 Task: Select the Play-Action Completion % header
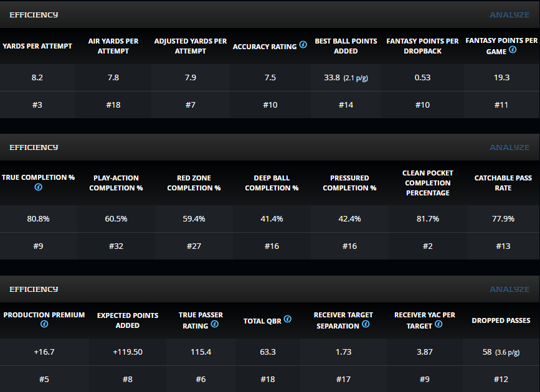(x=116, y=183)
